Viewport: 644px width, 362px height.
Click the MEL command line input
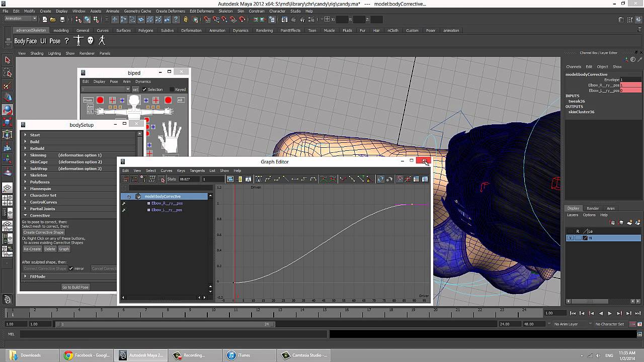point(174,334)
